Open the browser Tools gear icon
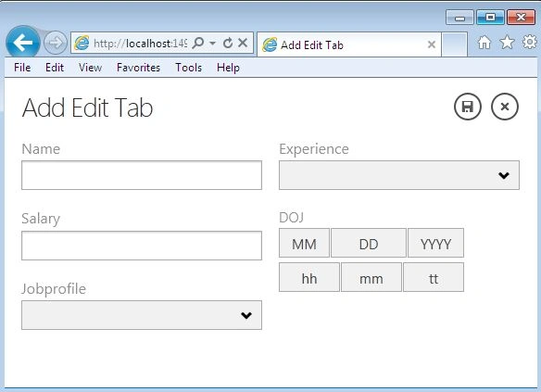This screenshot has height=392, width=541. (x=530, y=43)
